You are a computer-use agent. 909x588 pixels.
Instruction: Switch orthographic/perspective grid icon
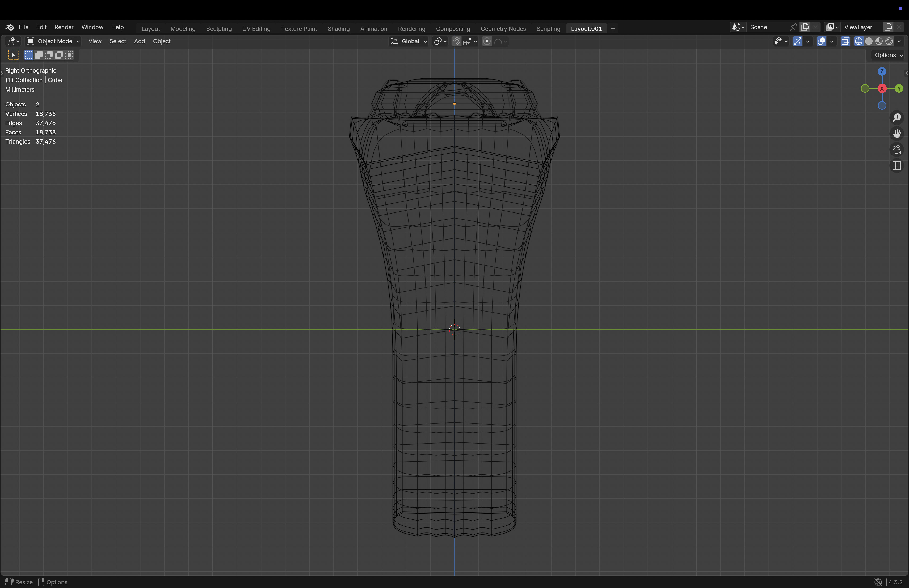click(897, 166)
